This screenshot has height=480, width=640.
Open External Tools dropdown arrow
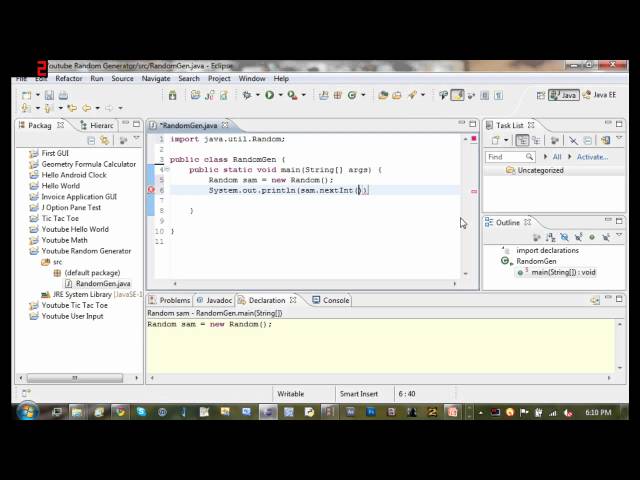tap(303, 95)
